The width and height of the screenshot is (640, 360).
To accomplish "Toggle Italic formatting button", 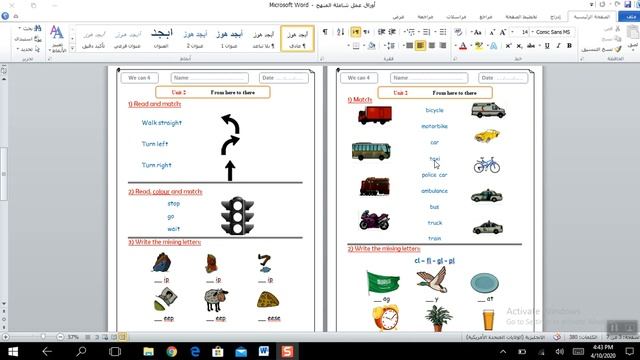I will [x=558, y=46].
